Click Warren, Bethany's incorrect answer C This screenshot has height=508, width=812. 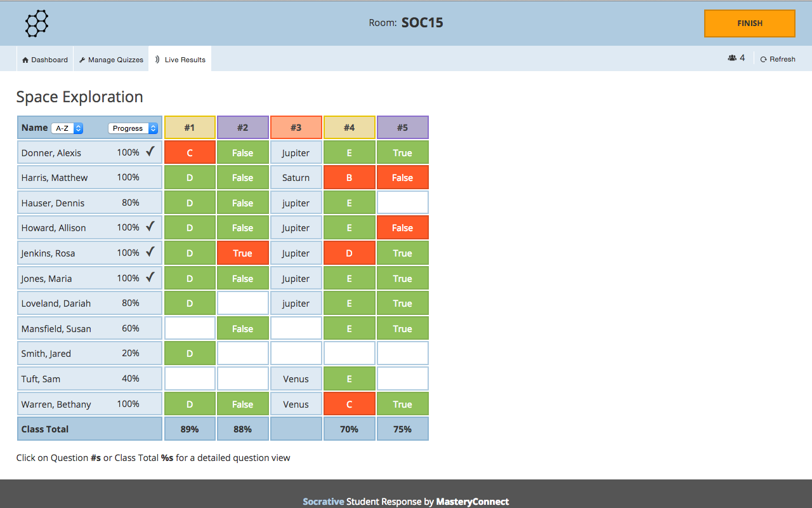pos(350,403)
